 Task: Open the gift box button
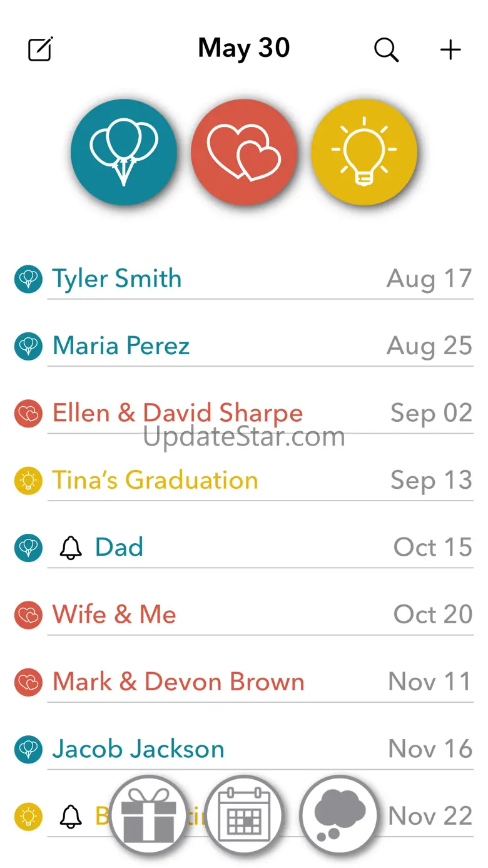(148, 814)
